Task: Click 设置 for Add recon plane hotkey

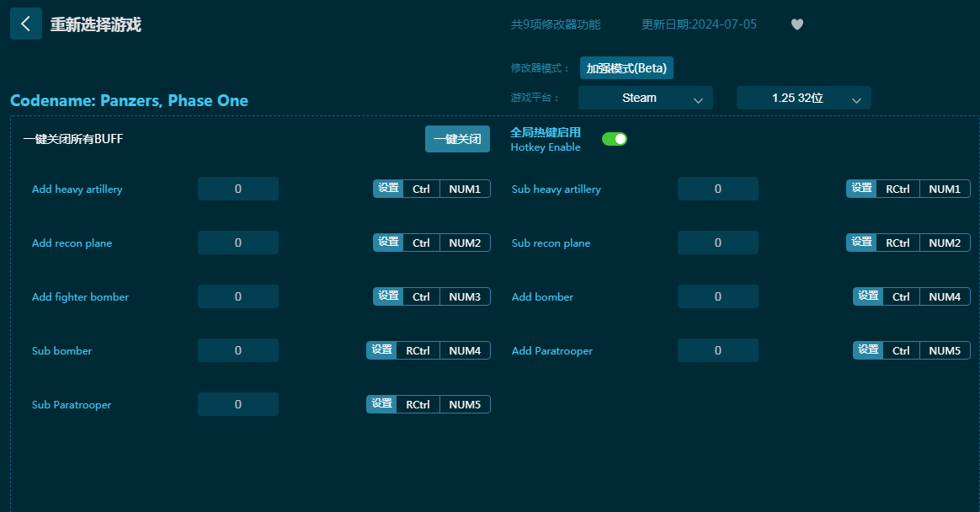Action: click(x=388, y=243)
